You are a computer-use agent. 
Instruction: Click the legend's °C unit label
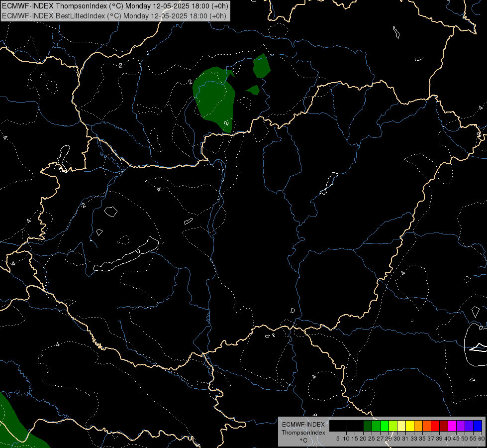303,441
